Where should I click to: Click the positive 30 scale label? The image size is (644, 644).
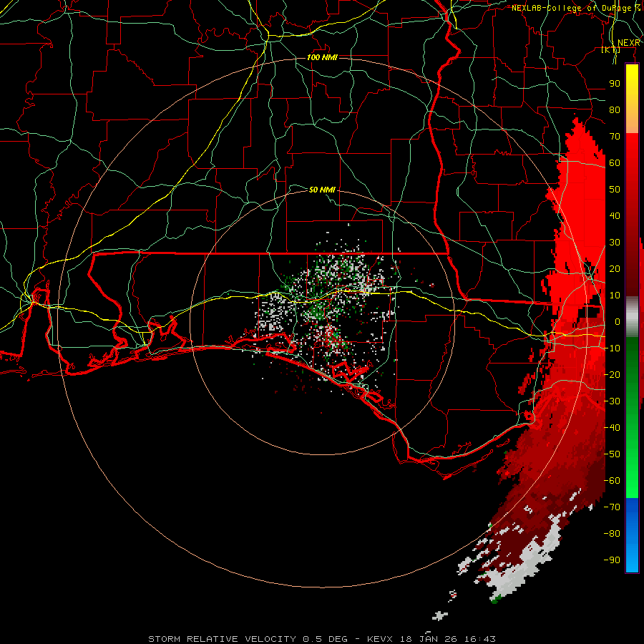coord(615,243)
